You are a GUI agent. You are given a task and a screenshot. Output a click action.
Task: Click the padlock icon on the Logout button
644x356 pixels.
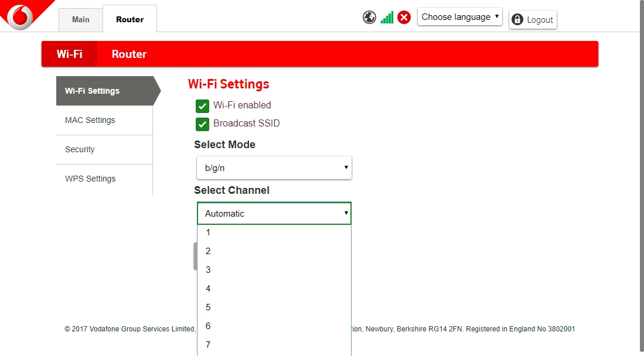517,19
